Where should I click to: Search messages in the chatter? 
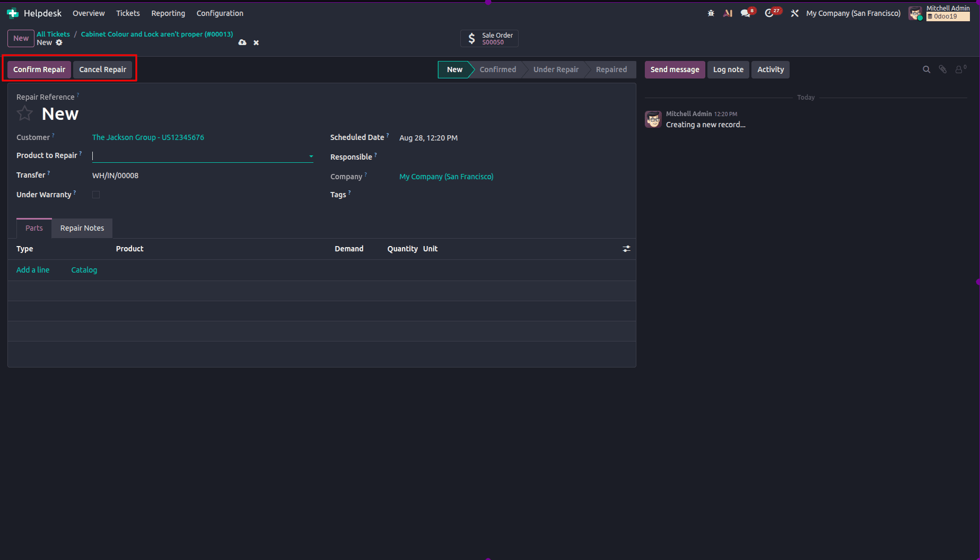click(x=926, y=69)
